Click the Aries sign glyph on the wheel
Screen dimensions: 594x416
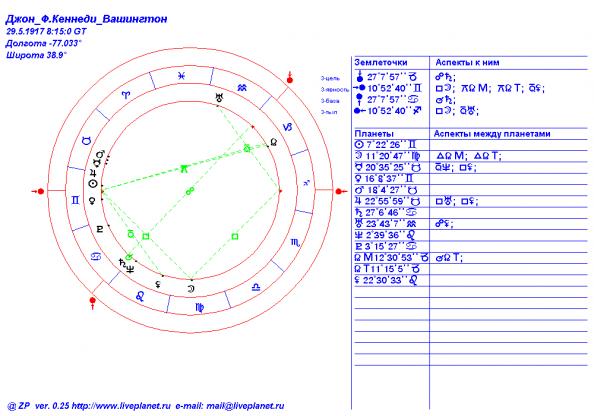point(125,95)
